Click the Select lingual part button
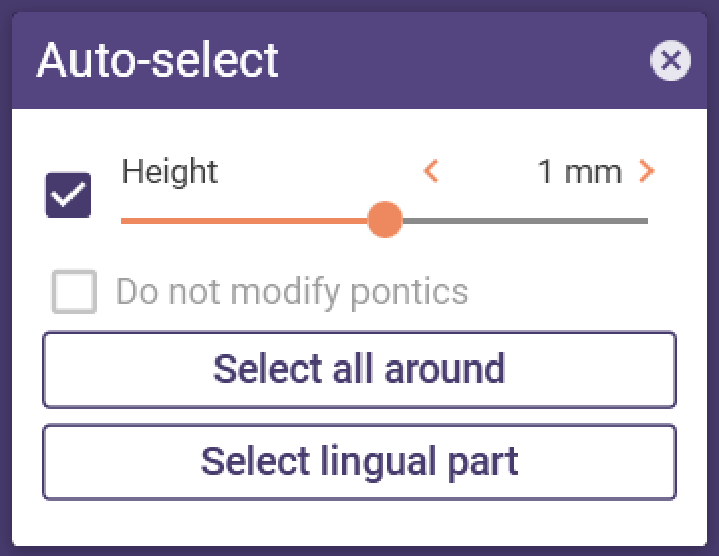Image resolution: width=719 pixels, height=556 pixels. pos(360,462)
